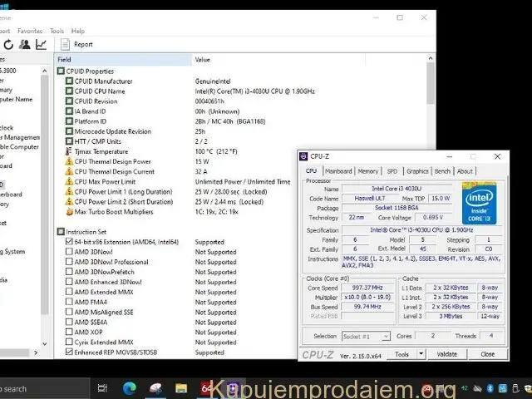Open the Tools dropdown arrow in CPU-Z
Screen dimensions: 532x399
point(421,353)
